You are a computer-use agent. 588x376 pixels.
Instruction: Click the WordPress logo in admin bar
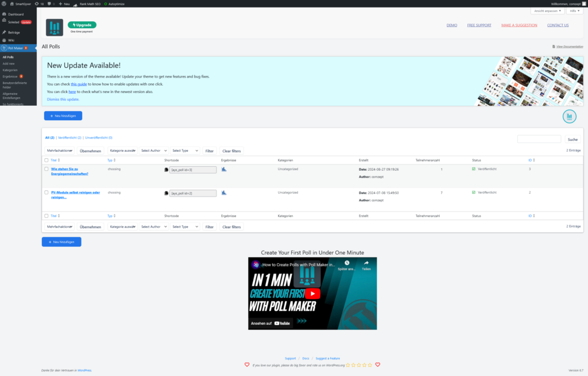[x=3, y=3]
